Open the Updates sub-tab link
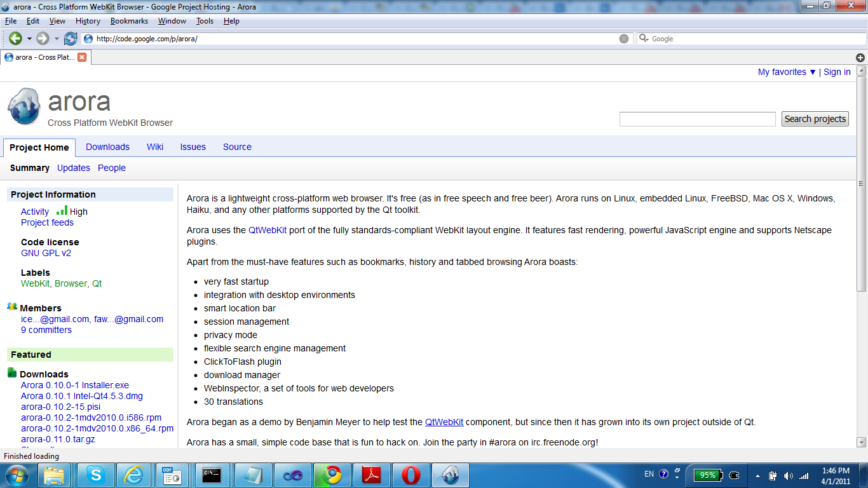 (74, 168)
